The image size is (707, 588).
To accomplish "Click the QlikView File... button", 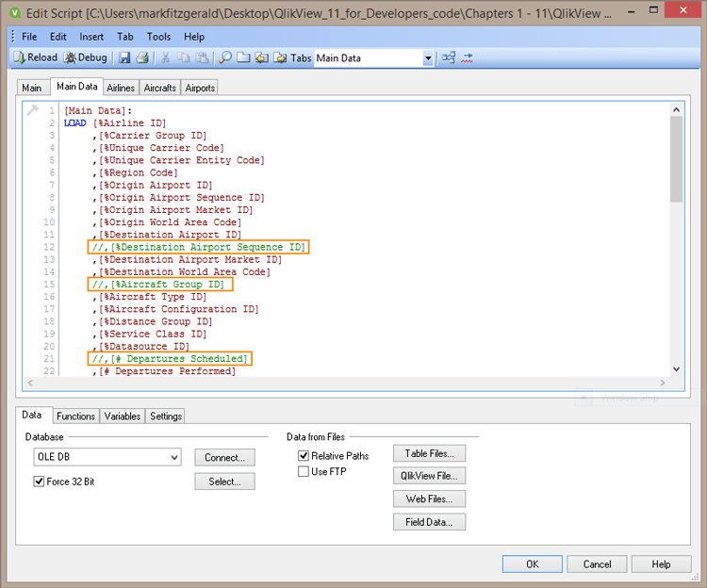I will click(429, 476).
